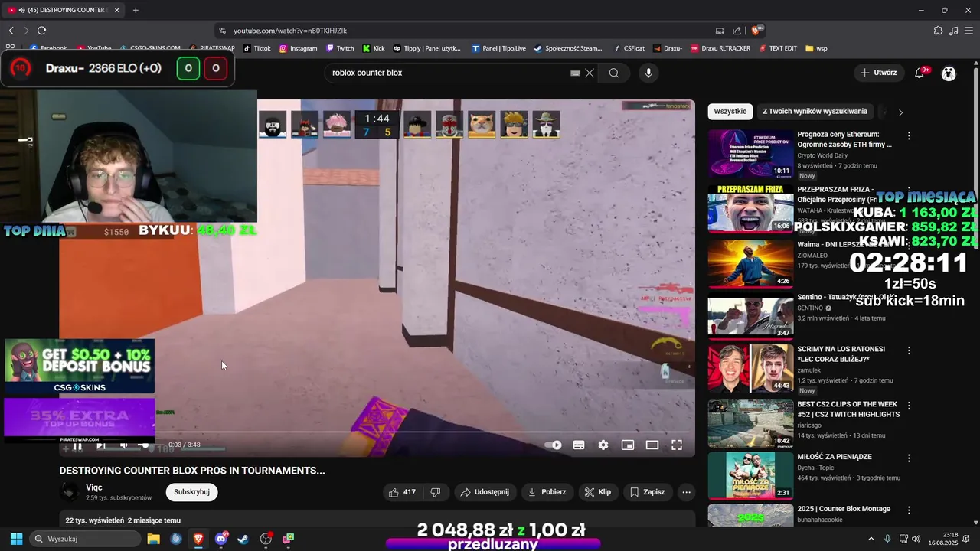Open the Waima DNI LEPSZE video thumbnail
The height and width of the screenshot is (551, 980).
click(750, 263)
